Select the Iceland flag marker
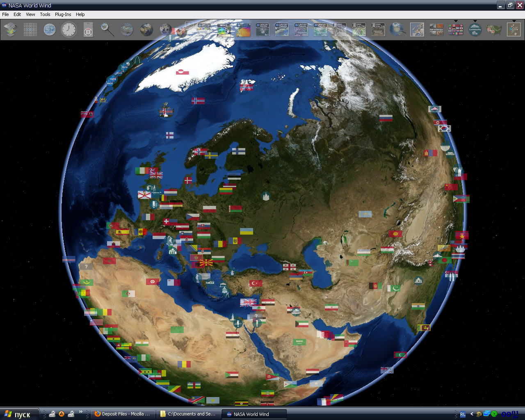Viewport: 525px width, 420px height. point(166,112)
